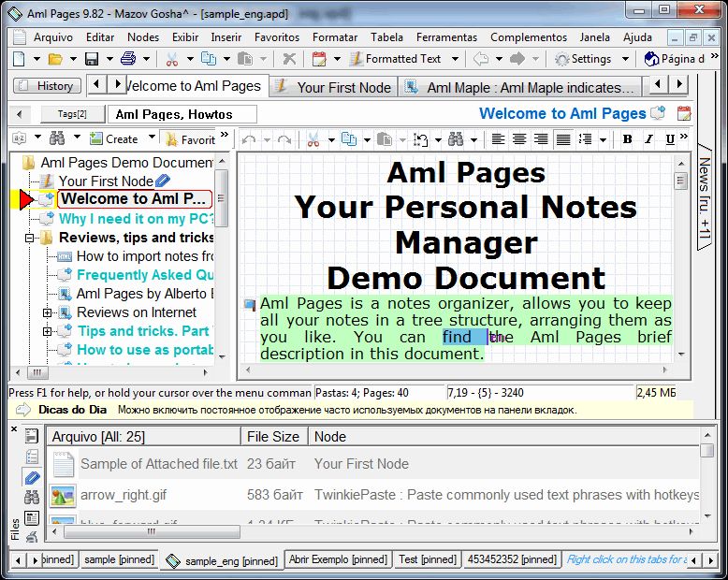Image resolution: width=728 pixels, height=580 pixels.
Task: Set right text alignment
Action: [x=541, y=138]
